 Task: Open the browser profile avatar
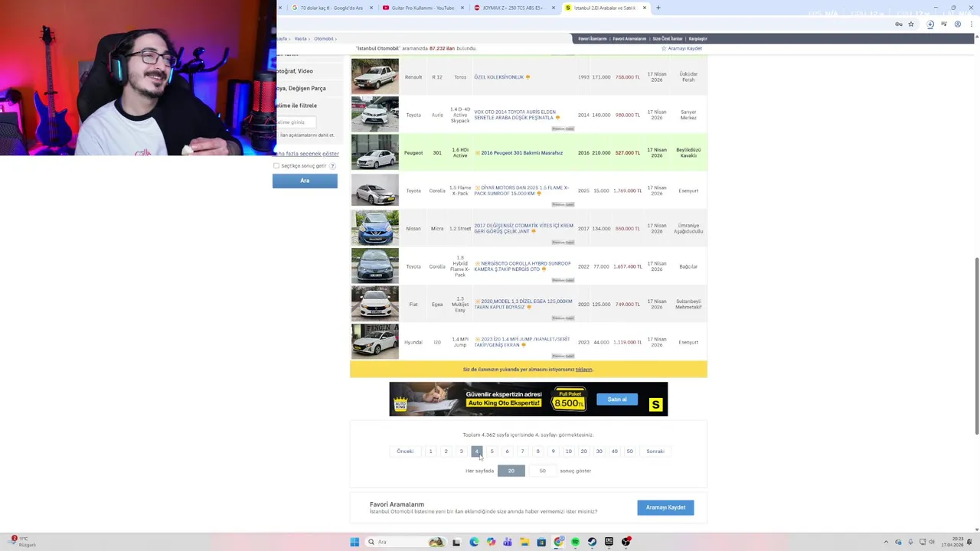(958, 24)
